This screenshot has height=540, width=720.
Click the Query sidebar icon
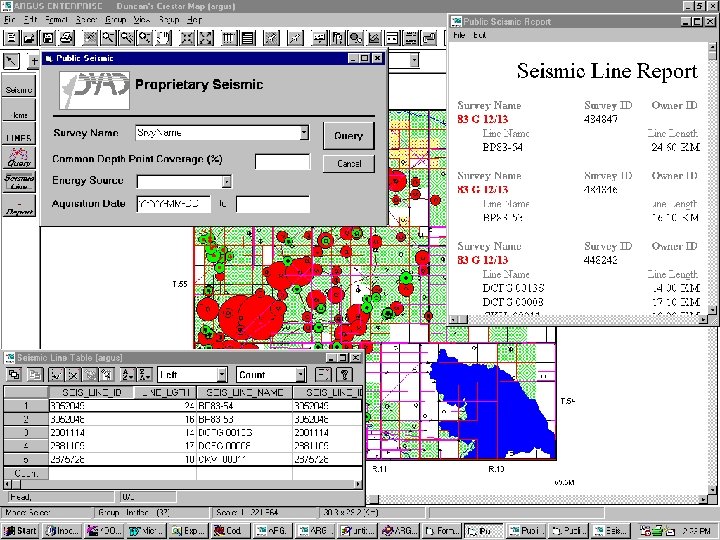[x=19, y=158]
